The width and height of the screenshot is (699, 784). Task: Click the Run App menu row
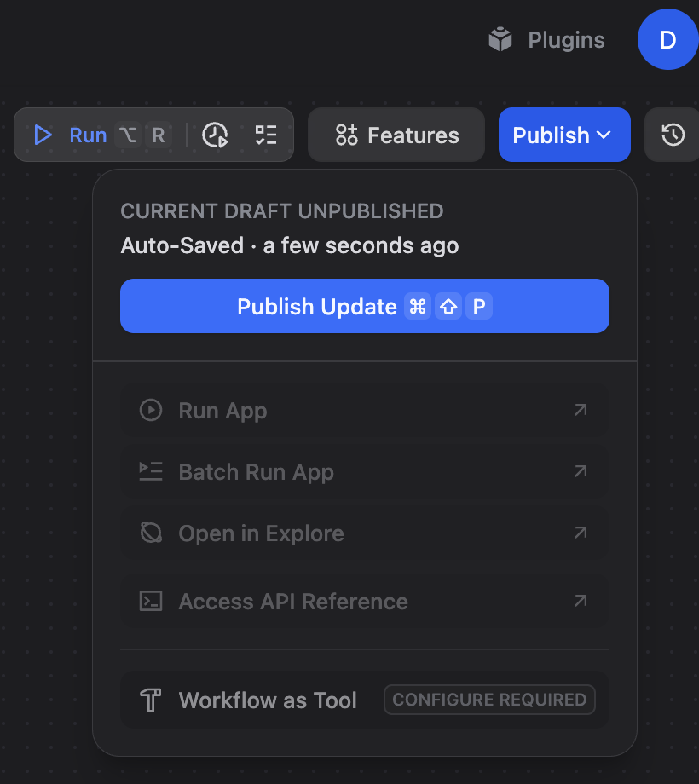point(222,410)
